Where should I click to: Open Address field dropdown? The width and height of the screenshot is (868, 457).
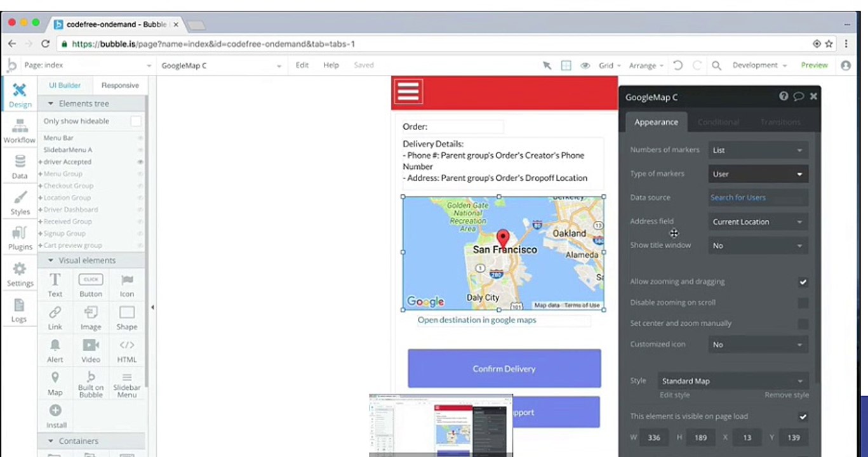758,222
